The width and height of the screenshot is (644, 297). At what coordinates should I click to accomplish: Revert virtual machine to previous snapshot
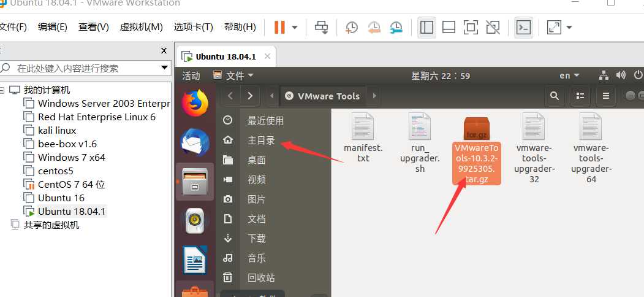point(374,28)
